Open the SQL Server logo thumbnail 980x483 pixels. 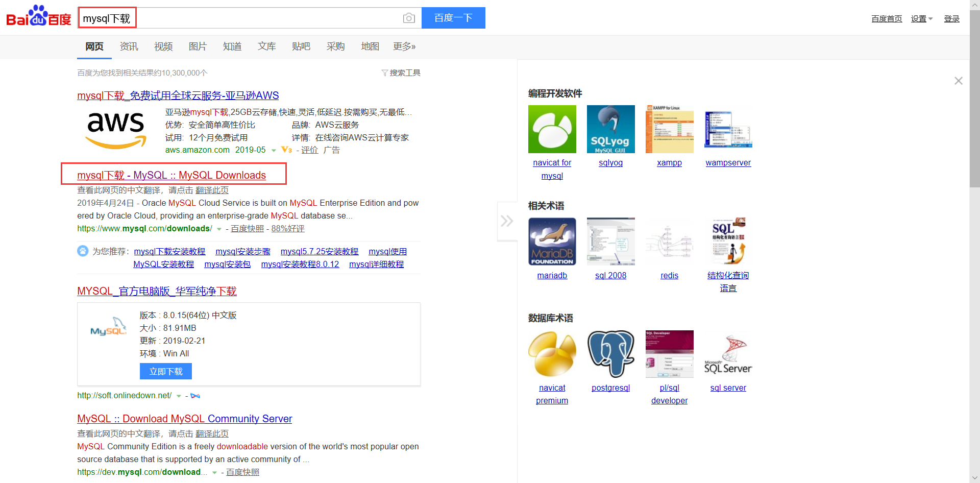coord(728,354)
